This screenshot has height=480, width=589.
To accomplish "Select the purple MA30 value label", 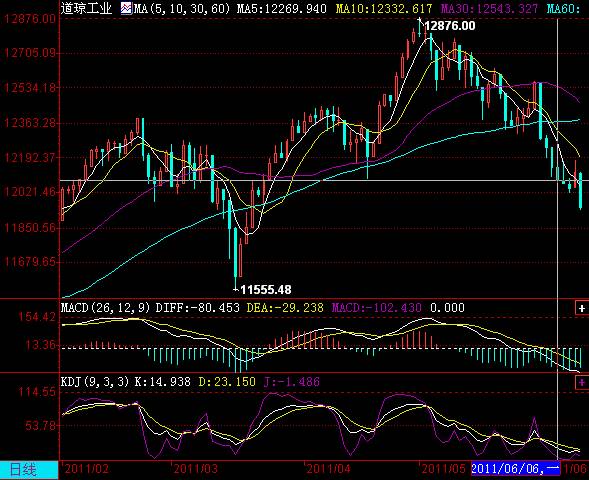I will coord(489,8).
